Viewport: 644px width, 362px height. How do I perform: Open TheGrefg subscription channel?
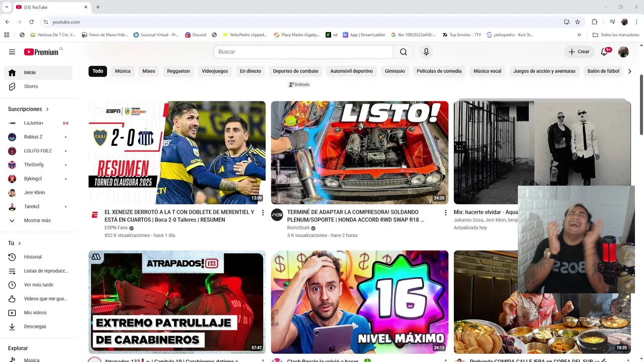pyautogui.click(x=38, y=165)
